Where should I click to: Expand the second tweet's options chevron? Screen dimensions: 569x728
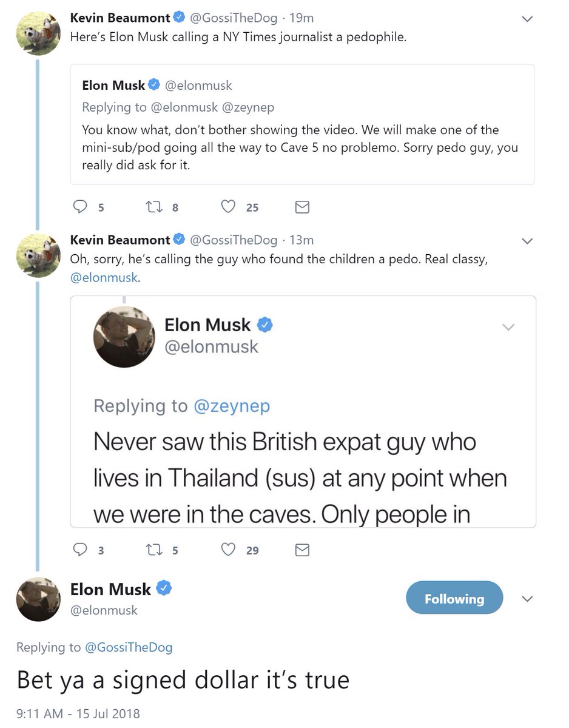click(527, 241)
